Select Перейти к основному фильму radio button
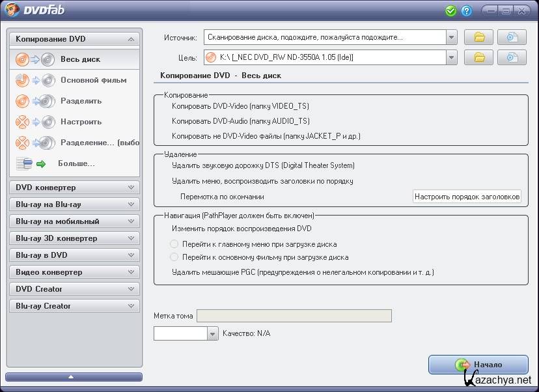The image size is (539, 392). click(174, 257)
